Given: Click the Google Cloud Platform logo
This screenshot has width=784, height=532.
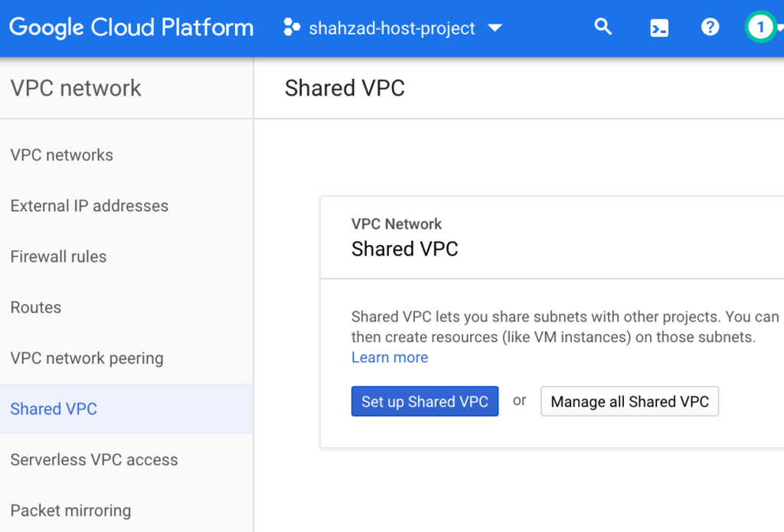Looking at the screenshot, I should coord(131,28).
